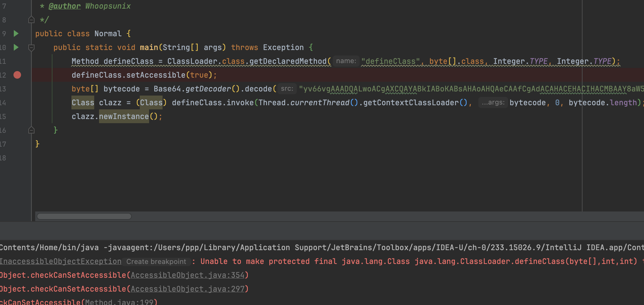Screen dimensions: 644x305
Task: Click the bytecode variable declaration
Action: tap(122, 89)
